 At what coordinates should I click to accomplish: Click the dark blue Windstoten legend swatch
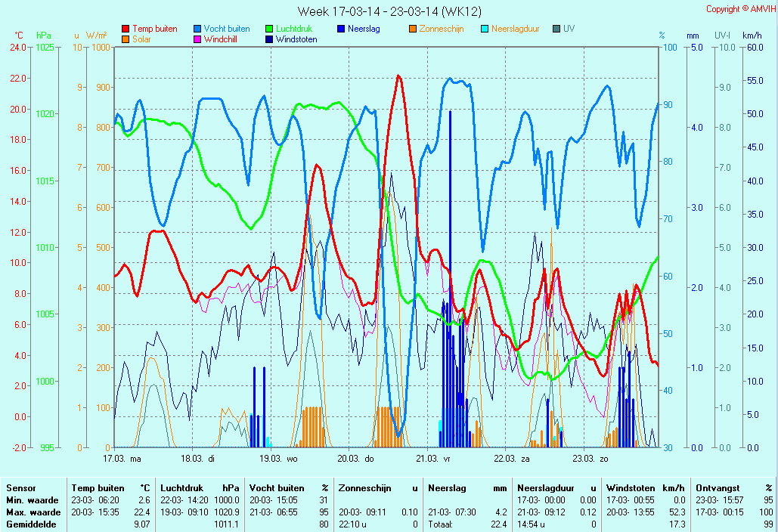tap(269, 39)
